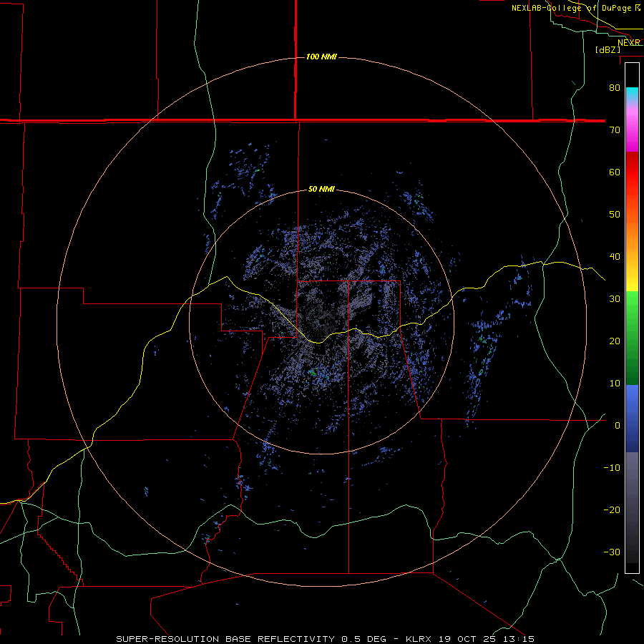The height and width of the screenshot is (644, 644).
Task: Click the -10 value on the color scale
Action: (x=612, y=468)
